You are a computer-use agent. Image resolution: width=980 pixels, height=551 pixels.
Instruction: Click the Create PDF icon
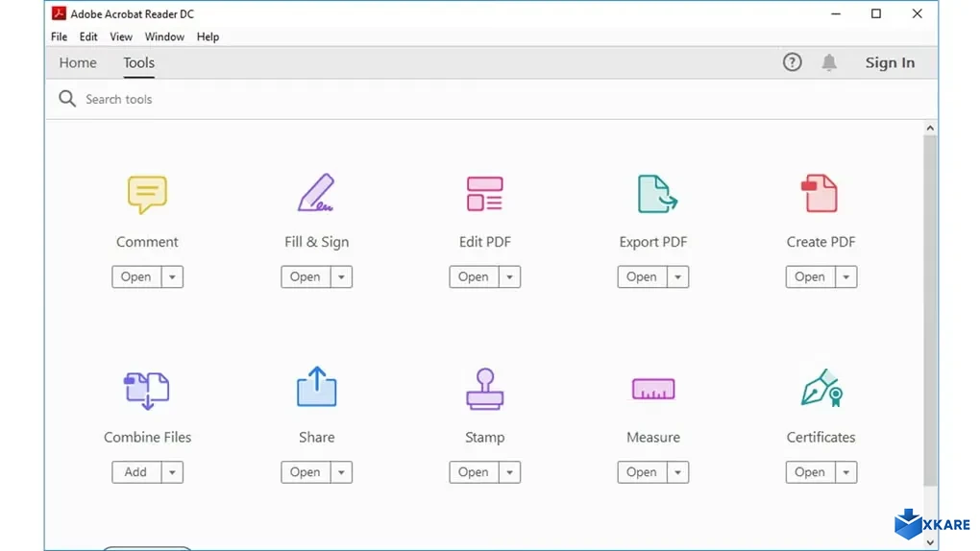820,193
